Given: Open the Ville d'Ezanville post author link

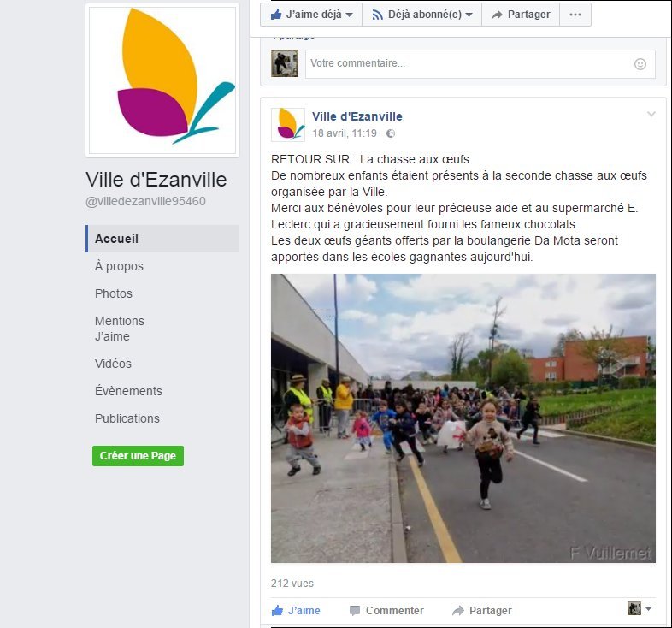Looking at the screenshot, I should 357,116.
